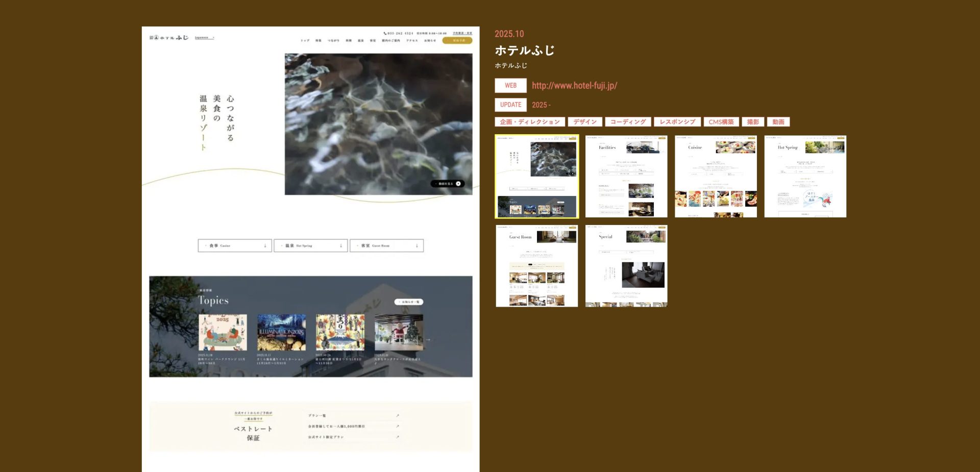This screenshot has height=472, width=980.
Task: Select the Hot Spring page thumbnail
Action: tap(805, 177)
